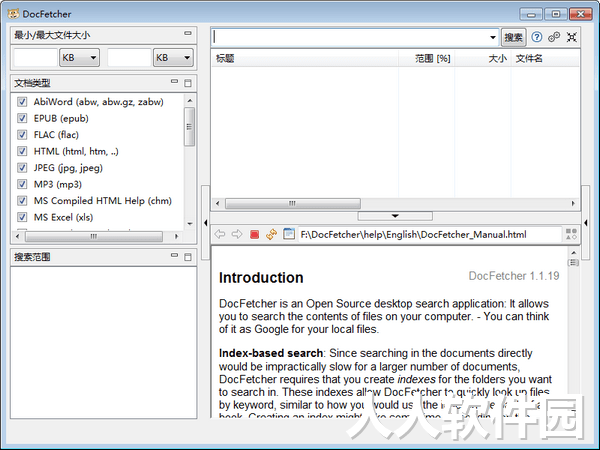Click the minimum file size input

pos(36,57)
